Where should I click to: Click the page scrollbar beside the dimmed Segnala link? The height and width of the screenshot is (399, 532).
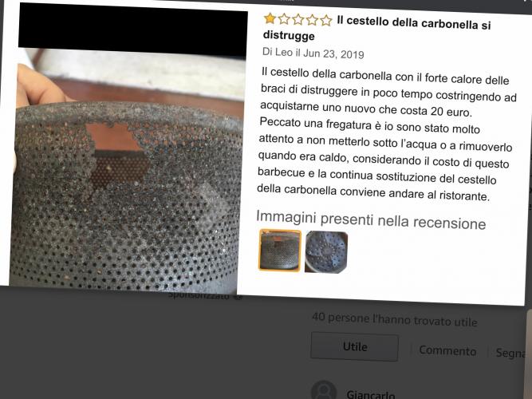529,354
